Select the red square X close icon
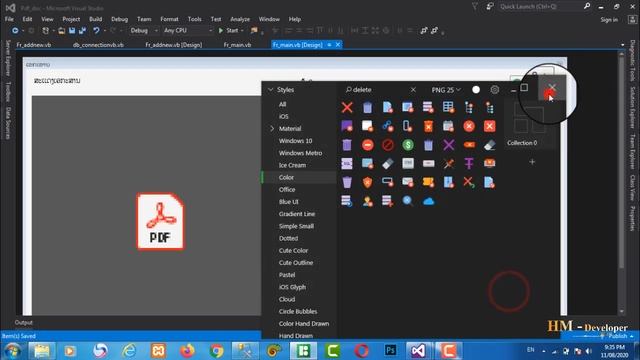Viewport: 640px width, 360px height. (489, 126)
